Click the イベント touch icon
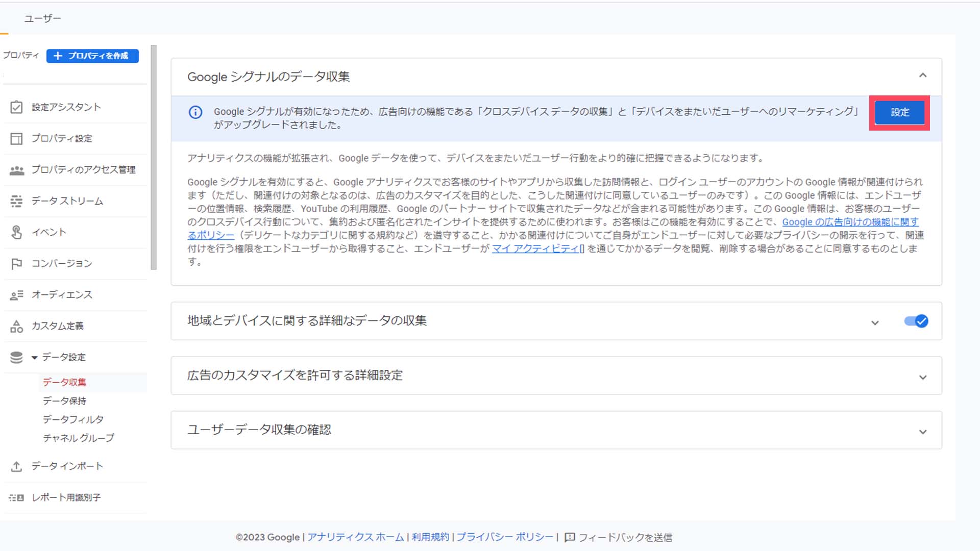Viewport: 980px width, 551px height. tap(16, 232)
